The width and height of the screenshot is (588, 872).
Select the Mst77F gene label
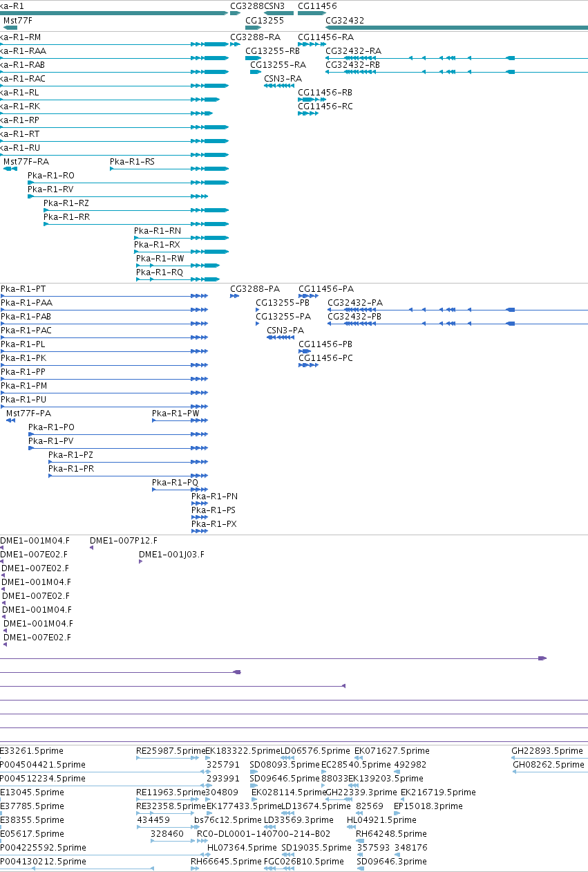tap(18, 21)
